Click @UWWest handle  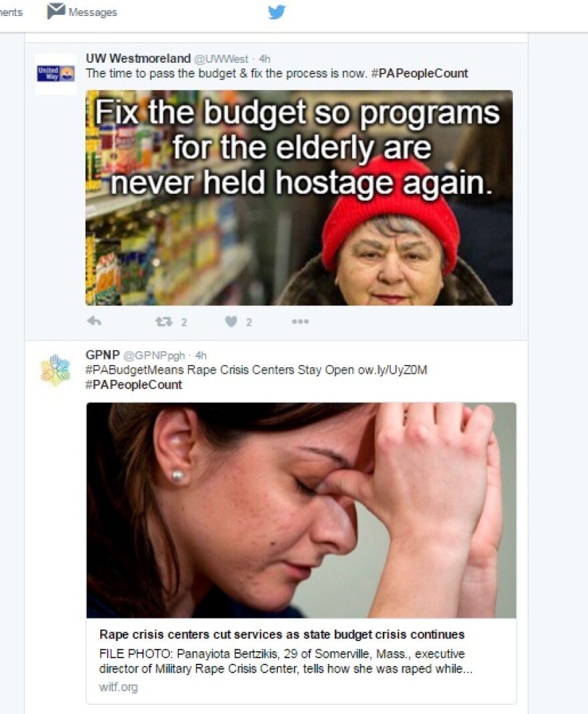pos(221,59)
